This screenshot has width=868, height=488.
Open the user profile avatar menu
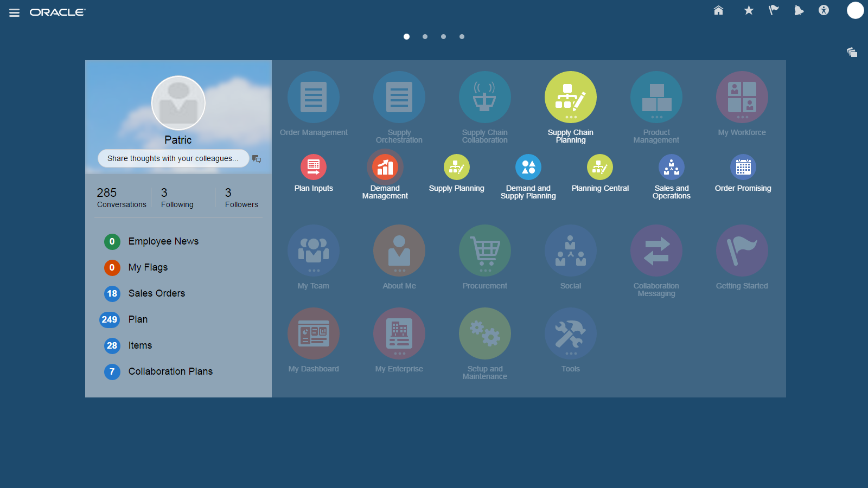coord(856,10)
